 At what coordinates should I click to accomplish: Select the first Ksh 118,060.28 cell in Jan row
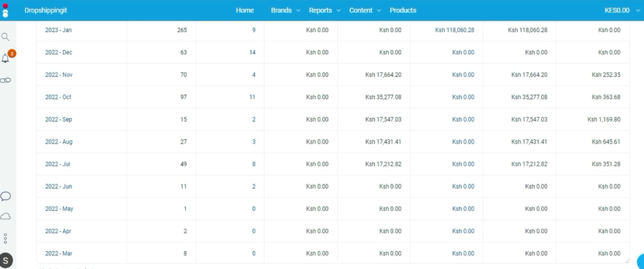coord(455,30)
